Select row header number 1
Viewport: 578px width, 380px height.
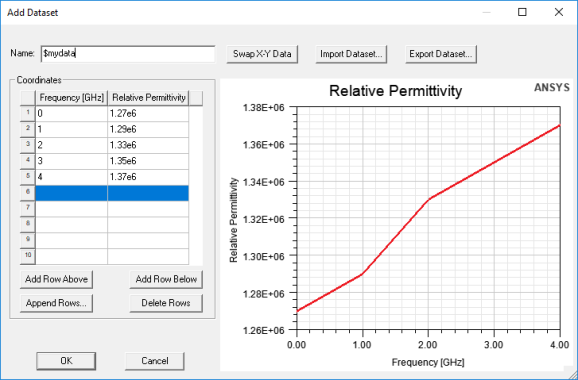(x=28, y=114)
